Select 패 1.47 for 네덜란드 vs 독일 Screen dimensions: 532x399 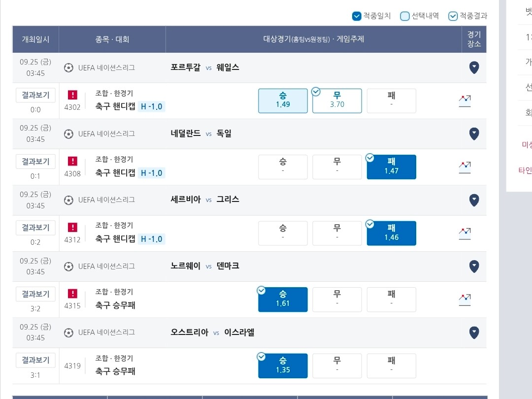tap(391, 167)
